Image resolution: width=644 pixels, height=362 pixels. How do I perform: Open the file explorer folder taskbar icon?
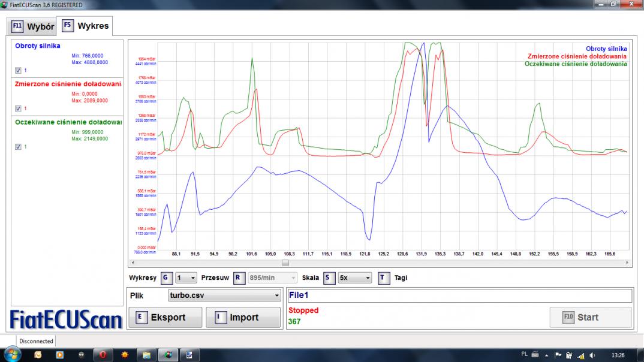pos(146,355)
